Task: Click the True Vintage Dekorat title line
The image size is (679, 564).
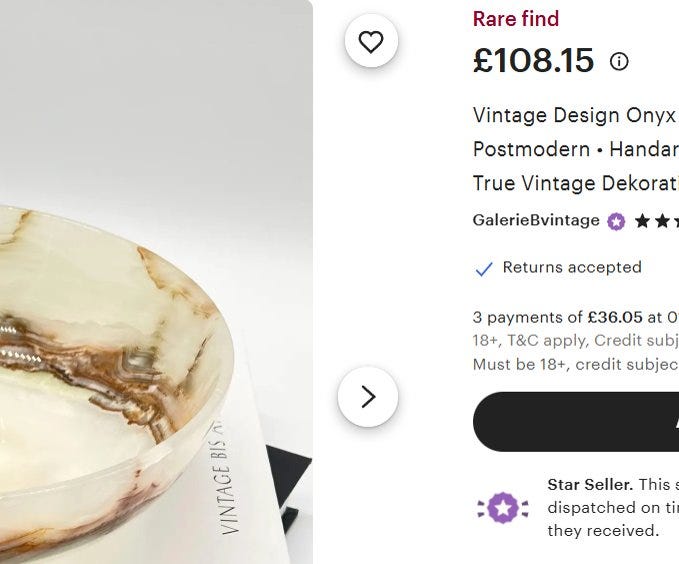Action: coord(576,183)
